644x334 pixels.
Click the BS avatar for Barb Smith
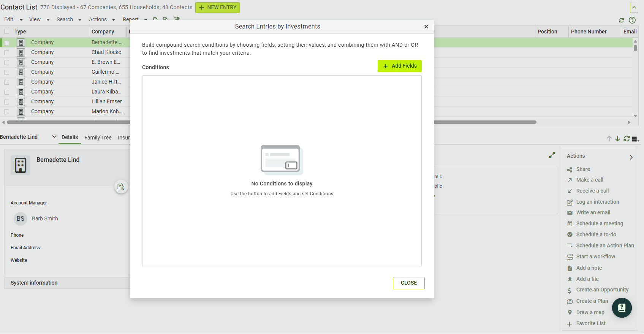21,218
